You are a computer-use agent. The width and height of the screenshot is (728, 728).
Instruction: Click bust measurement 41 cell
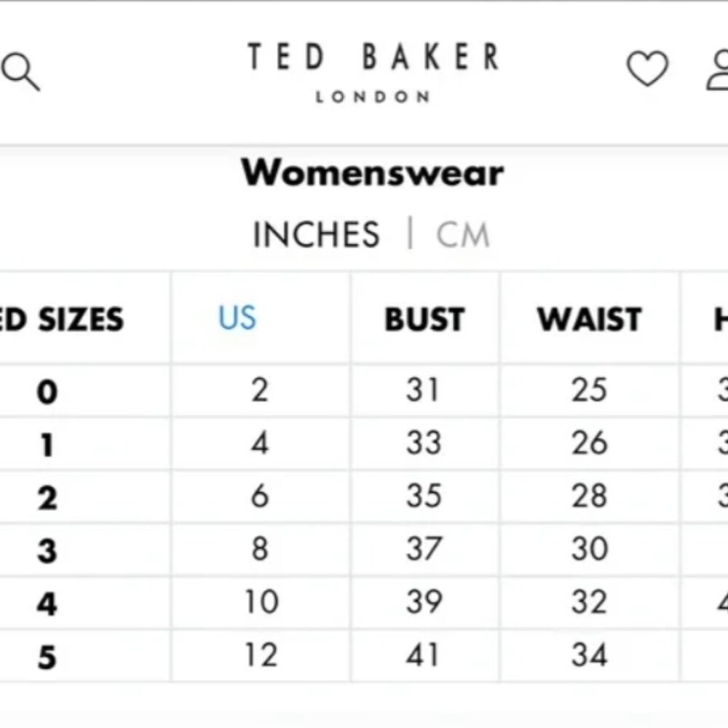[422, 655]
